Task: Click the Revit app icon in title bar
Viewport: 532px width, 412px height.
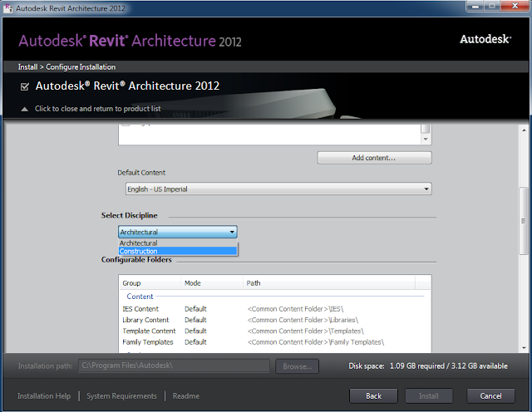Action: (x=8, y=7)
